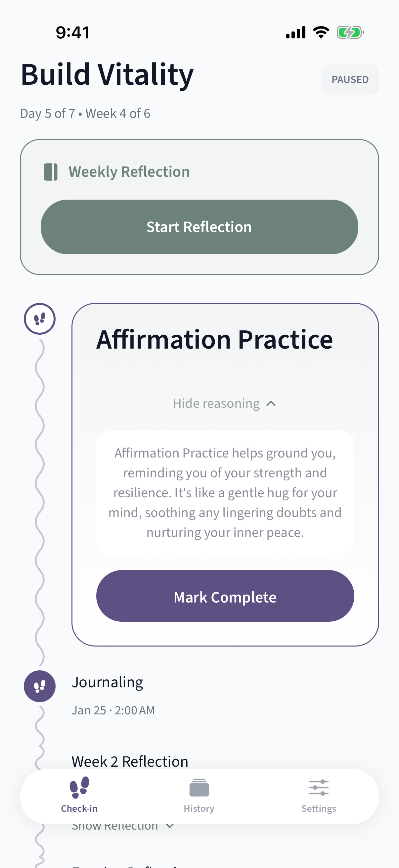This screenshot has width=399, height=868.
Task: Tap the battery charging status icon
Action: pos(350,33)
